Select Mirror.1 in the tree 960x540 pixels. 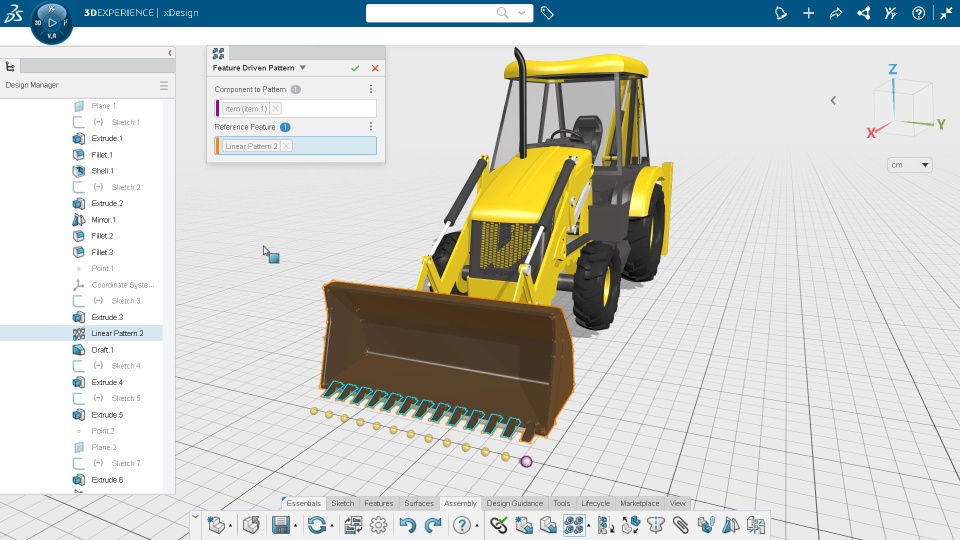click(103, 220)
